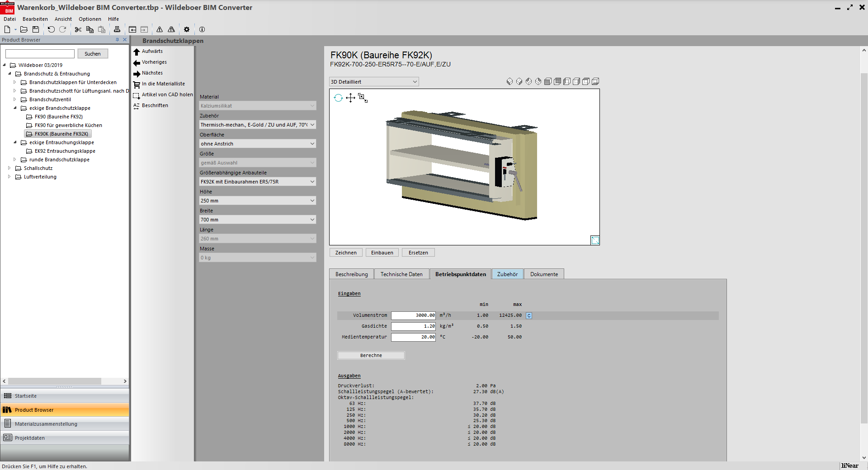
Task: Open the Größenabhängige Anbauteile dropdown
Action: tap(258, 182)
